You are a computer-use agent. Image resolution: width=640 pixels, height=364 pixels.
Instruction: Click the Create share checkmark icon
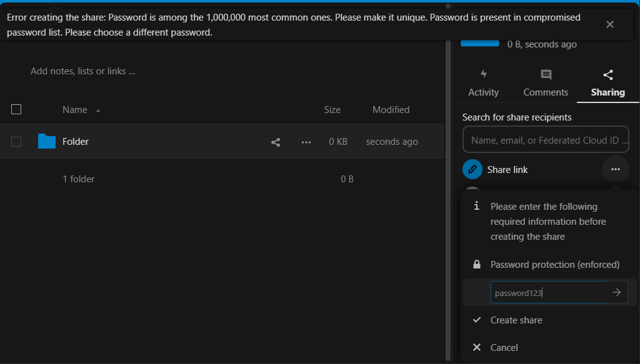click(477, 320)
